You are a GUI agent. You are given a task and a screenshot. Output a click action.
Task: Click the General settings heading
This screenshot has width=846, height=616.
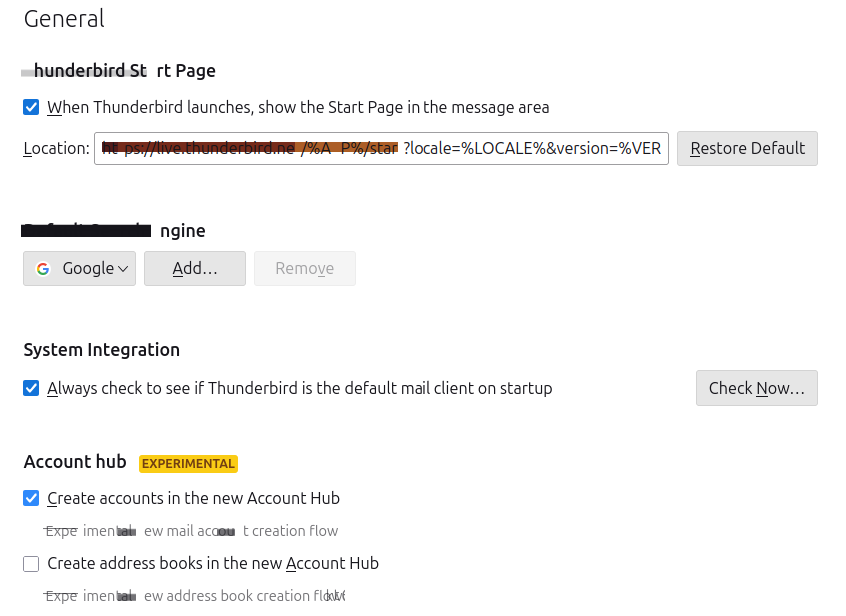pos(64,19)
